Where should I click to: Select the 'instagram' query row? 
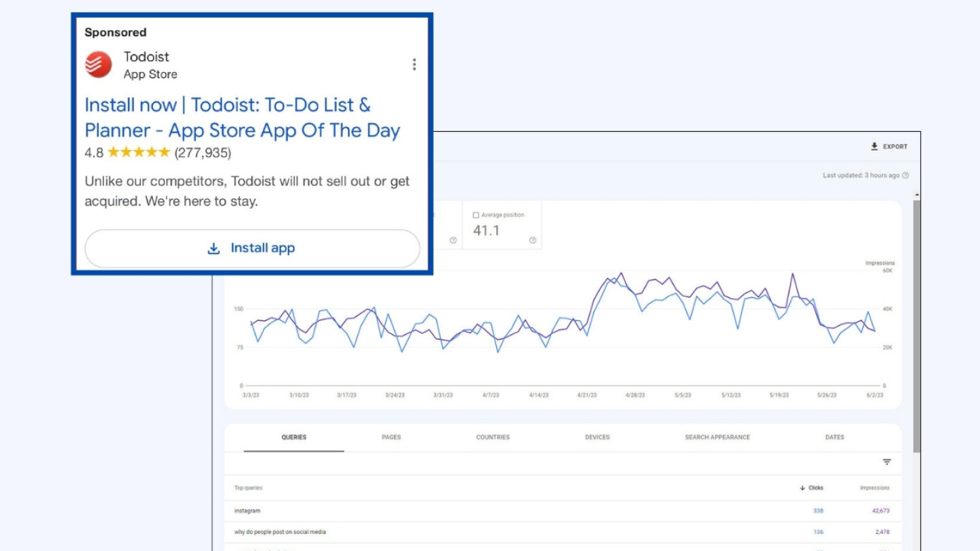pos(563,511)
